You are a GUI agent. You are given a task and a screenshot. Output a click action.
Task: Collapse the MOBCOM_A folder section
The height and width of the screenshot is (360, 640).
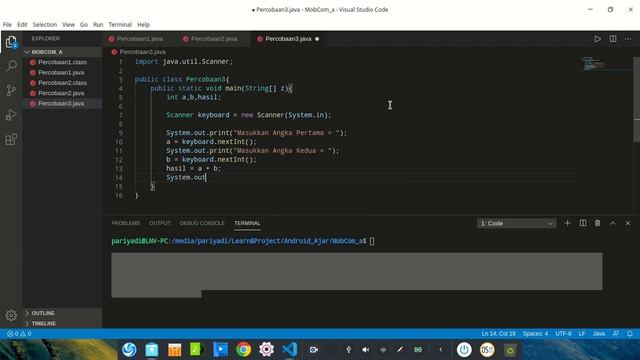click(62, 52)
